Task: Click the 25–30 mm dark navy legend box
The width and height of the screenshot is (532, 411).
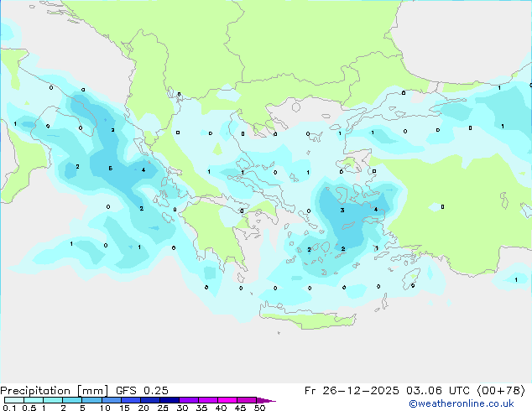Action: coord(170,400)
